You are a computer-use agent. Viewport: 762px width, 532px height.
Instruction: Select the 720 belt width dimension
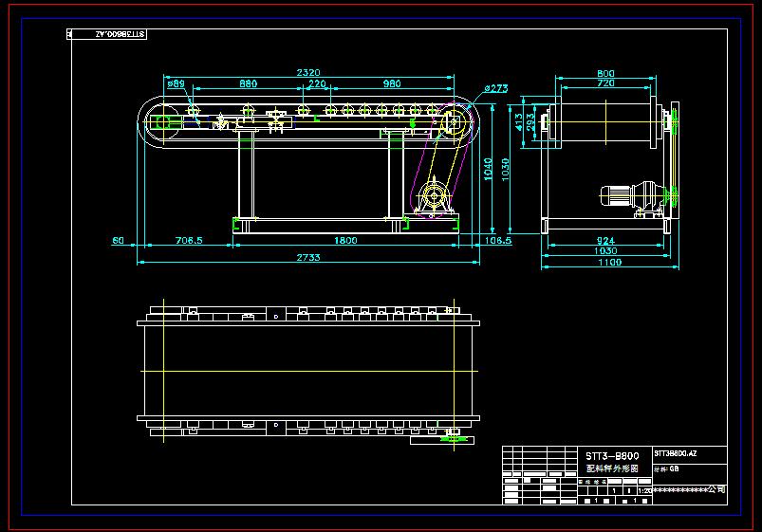tap(604, 84)
